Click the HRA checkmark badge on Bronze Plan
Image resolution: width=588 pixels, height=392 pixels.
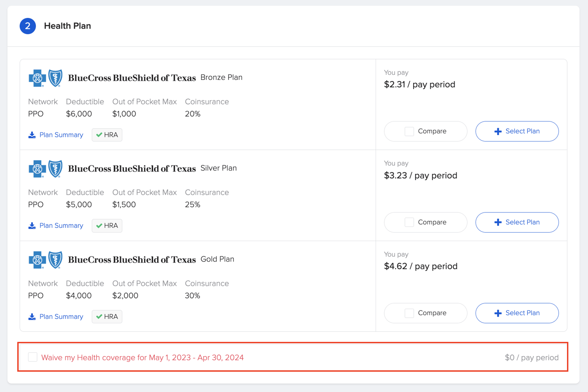[107, 135]
